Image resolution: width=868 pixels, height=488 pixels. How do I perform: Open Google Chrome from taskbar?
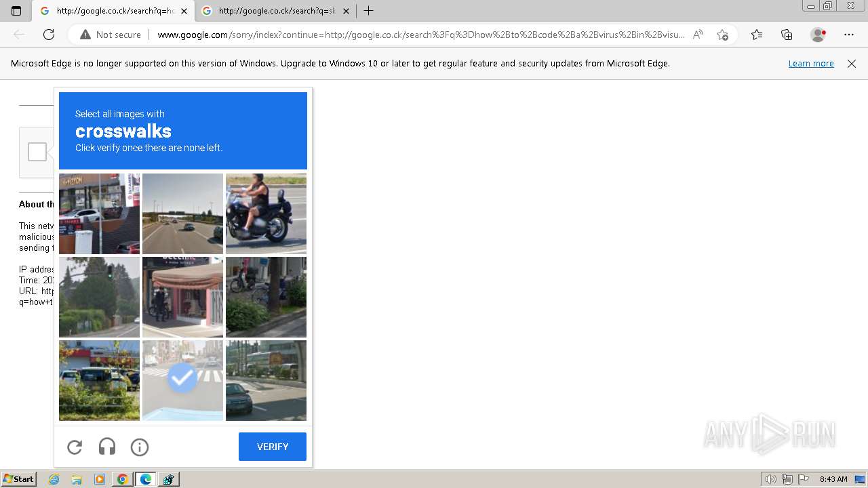[x=123, y=479]
